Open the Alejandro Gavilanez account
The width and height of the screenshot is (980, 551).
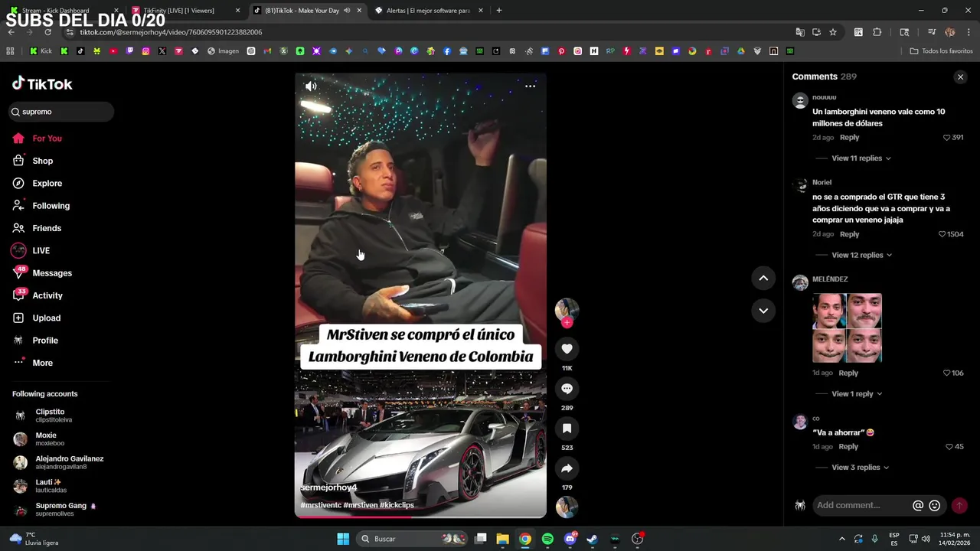click(x=60, y=462)
